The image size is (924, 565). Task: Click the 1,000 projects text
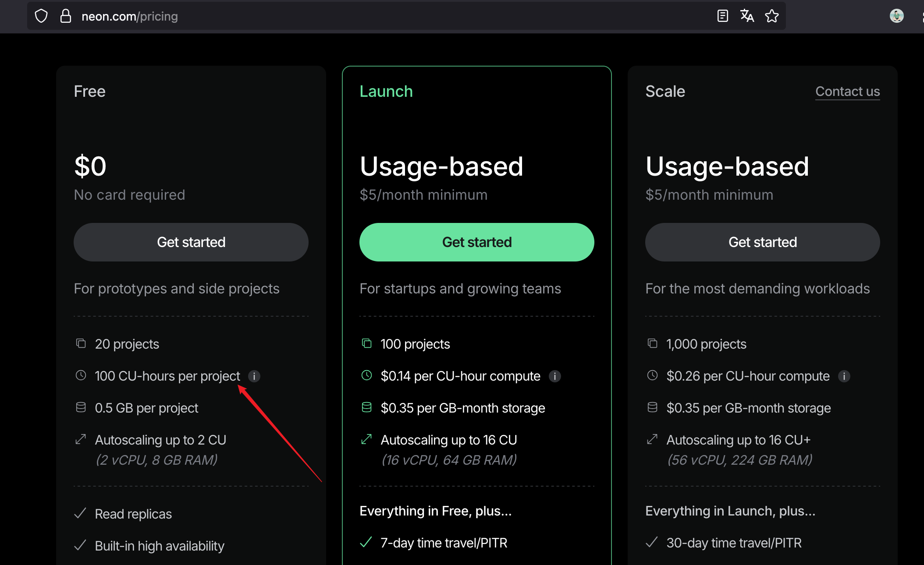(706, 344)
